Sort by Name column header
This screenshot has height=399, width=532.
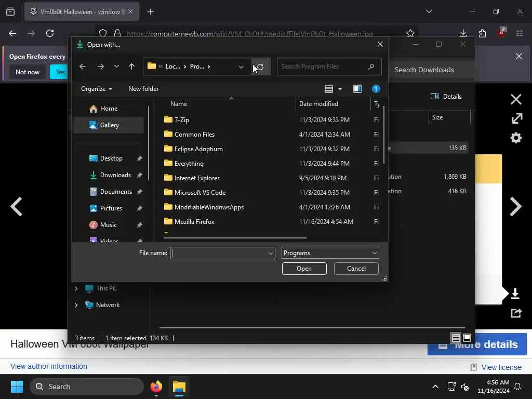(x=179, y=104)
